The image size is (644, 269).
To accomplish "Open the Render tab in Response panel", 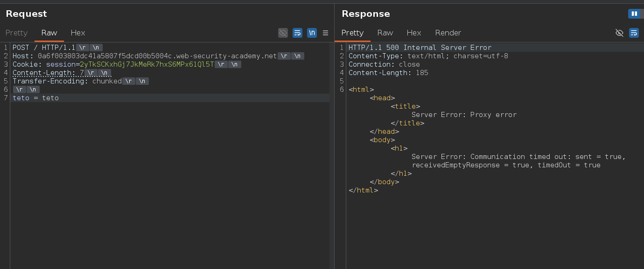I will point(448,33).
